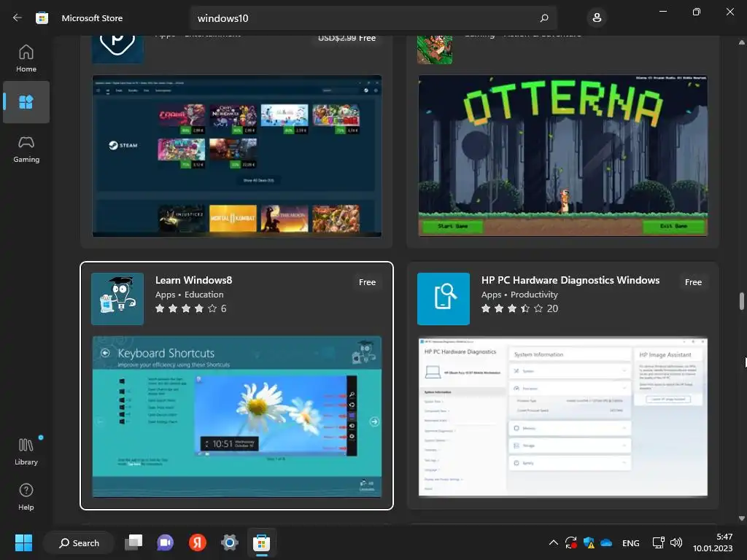The height and width of the screenshot is (560, 747).
Task: Open the Settings gear on taskbar
Action: pyautogui.click(x=229, y=542)
